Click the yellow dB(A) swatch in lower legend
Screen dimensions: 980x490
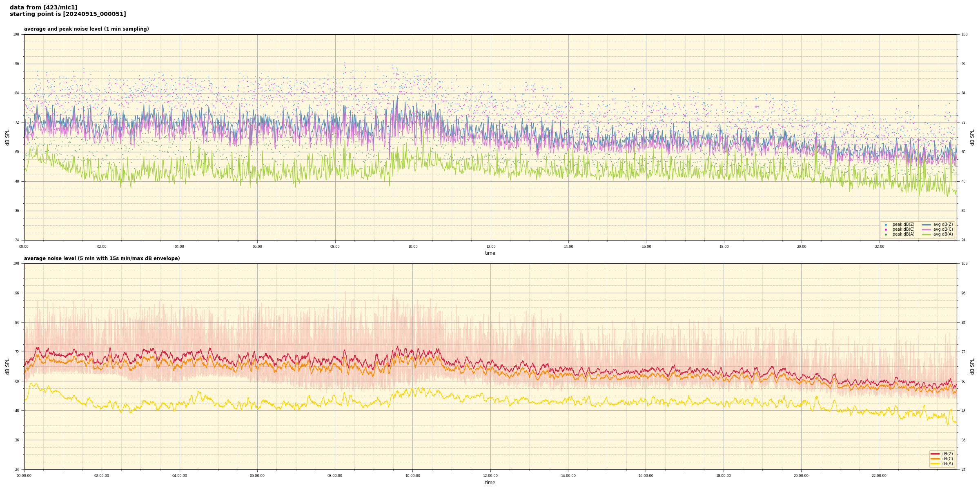[935, 463]
